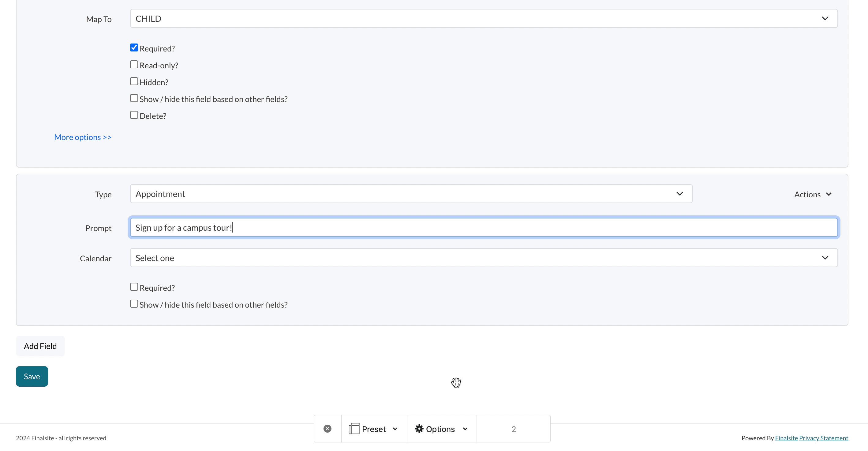
Task: Open the Calendar Select one dropdown
Action: click(484, 258)
